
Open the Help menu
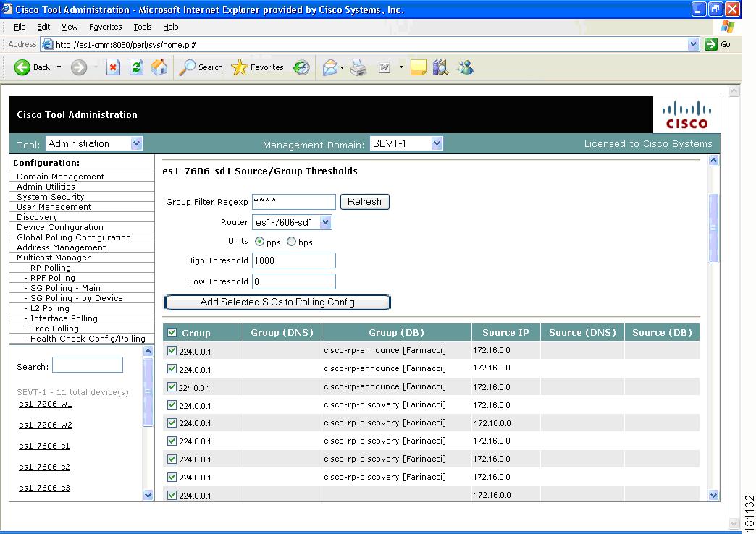(171, 27)
